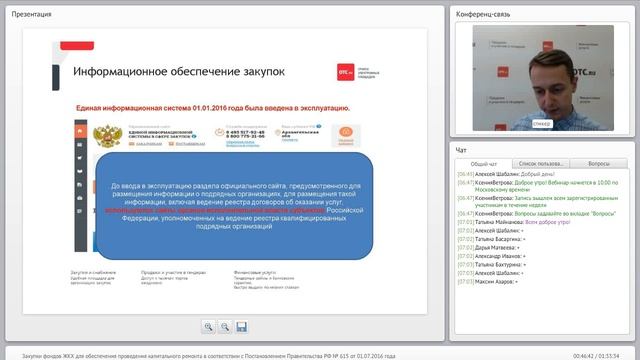Click the Презентация panel title
640x360 pixels.
click(31, 14)
